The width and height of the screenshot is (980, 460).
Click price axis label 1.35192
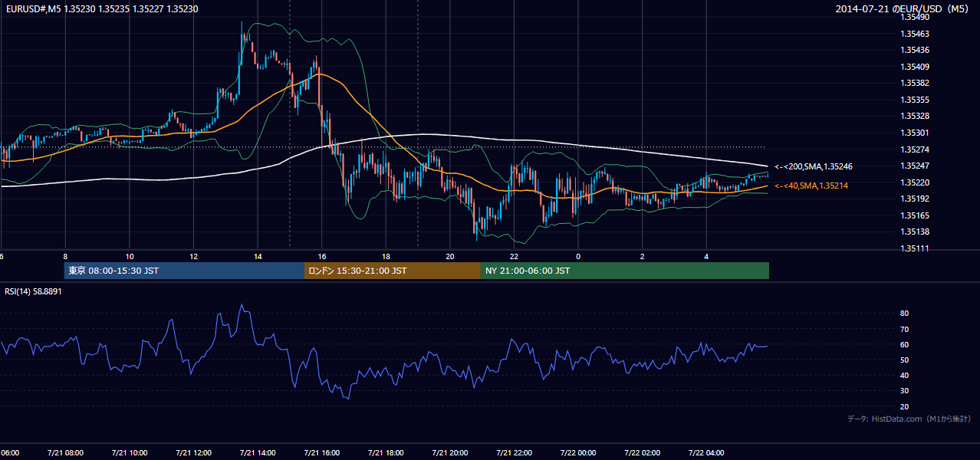(x=915, y=199)
